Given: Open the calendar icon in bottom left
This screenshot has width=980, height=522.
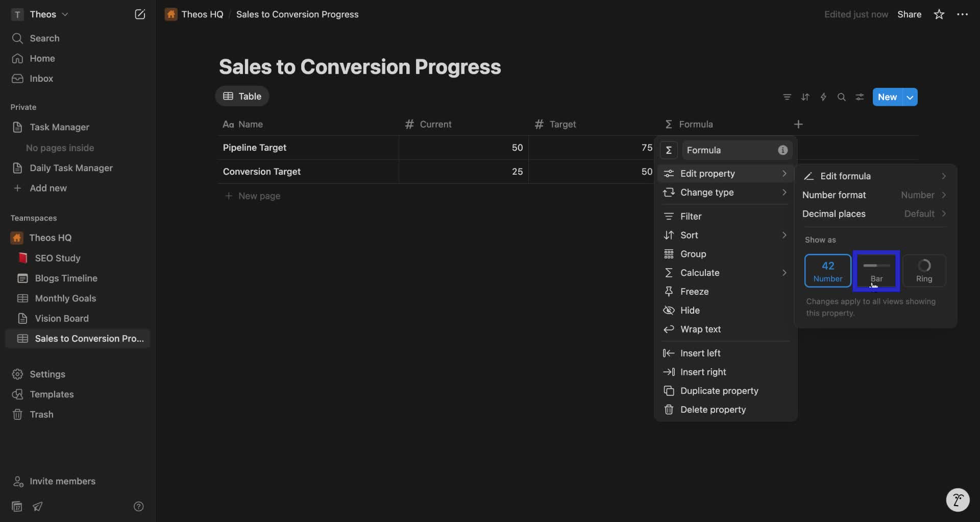Looking at the screenshot, I should [16, 506].
